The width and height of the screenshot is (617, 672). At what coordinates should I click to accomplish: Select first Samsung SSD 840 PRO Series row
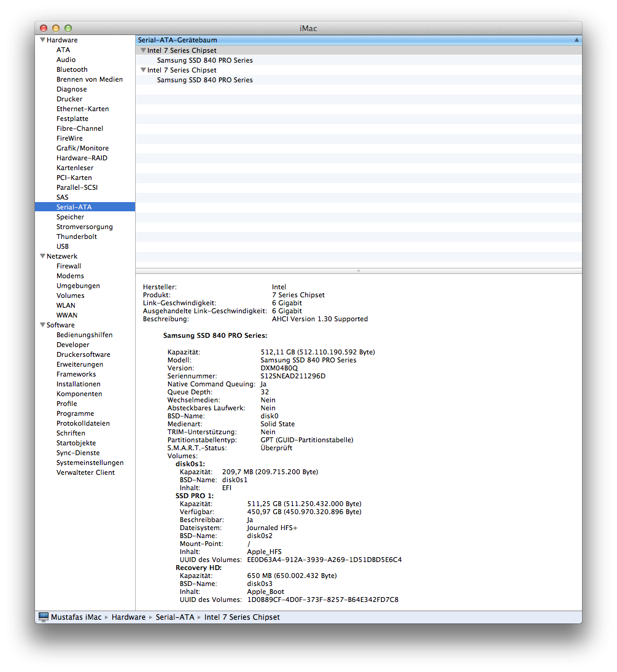click(359, 60)
